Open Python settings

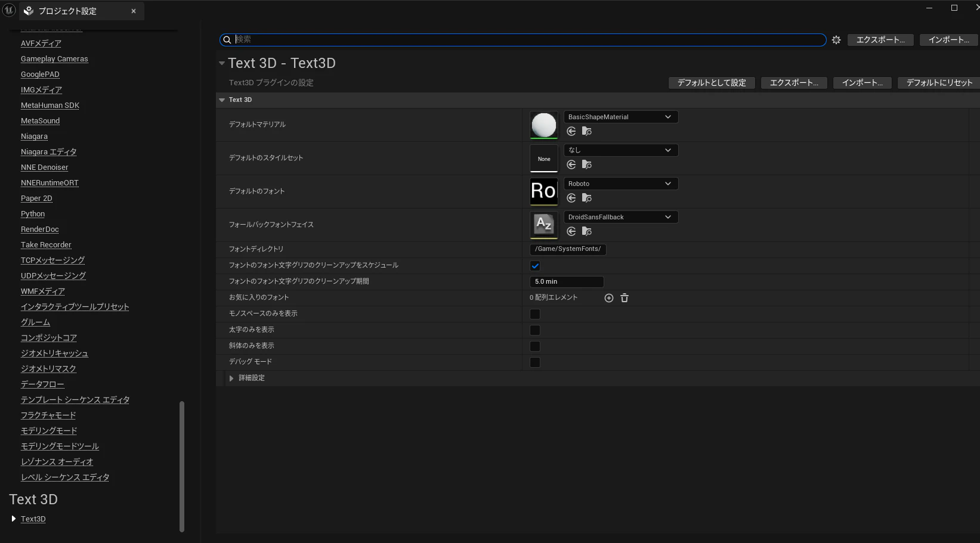click(x=33, y=213)
